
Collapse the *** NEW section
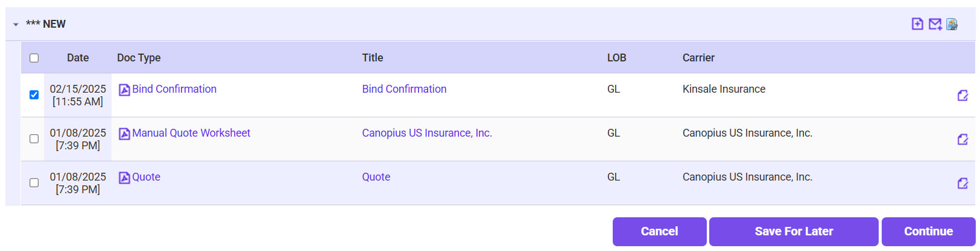click(16, 25)
